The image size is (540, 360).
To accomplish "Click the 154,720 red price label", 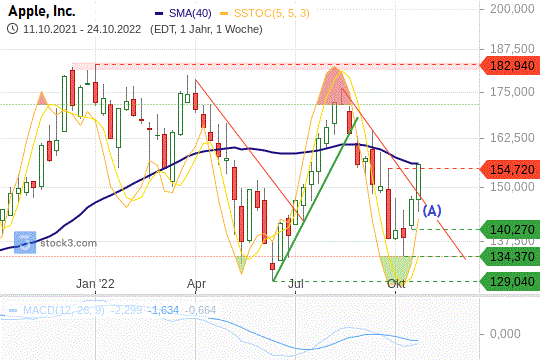I will point(509,169).
